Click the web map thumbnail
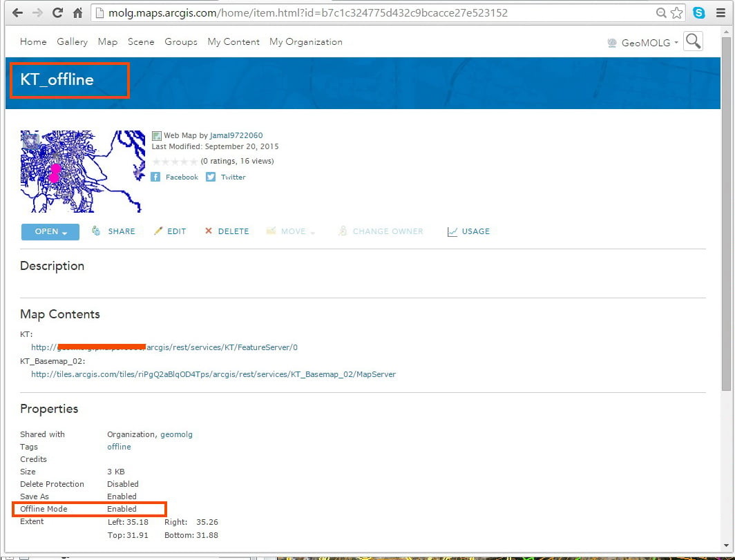Viewport: 735px width, 560px height. point(82,171)
